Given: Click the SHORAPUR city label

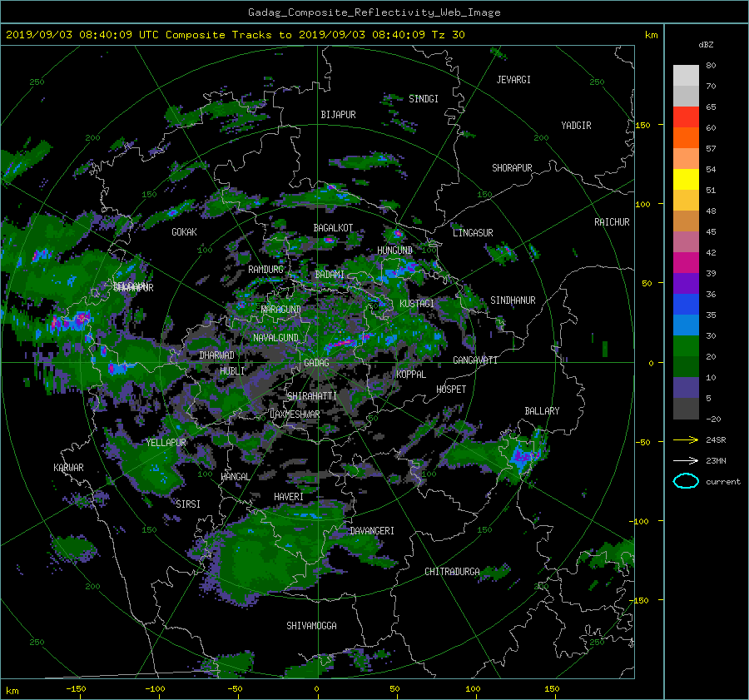Looking at the screenshot, I should pyautogui.click(x=512, y=168).
